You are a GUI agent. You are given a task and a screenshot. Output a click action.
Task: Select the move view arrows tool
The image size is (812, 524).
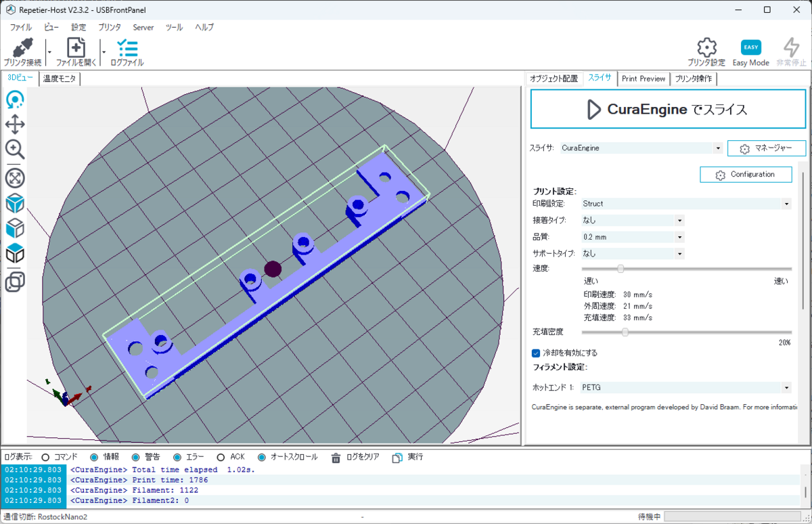[15, 125]
